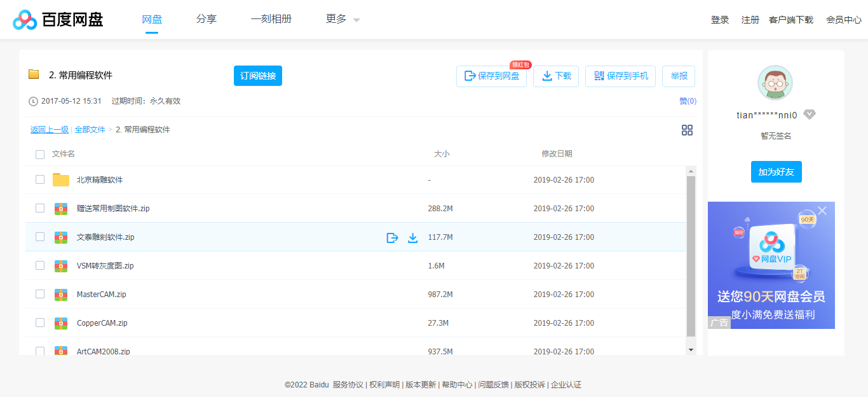Open the 一刻相册 tab
Image resolution: width=868 pixels, height=397 pixels.
271,19
